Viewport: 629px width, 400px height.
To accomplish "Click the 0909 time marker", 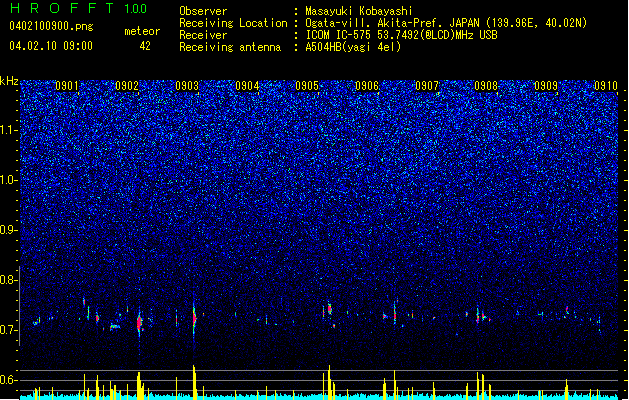I will [546, 86].
